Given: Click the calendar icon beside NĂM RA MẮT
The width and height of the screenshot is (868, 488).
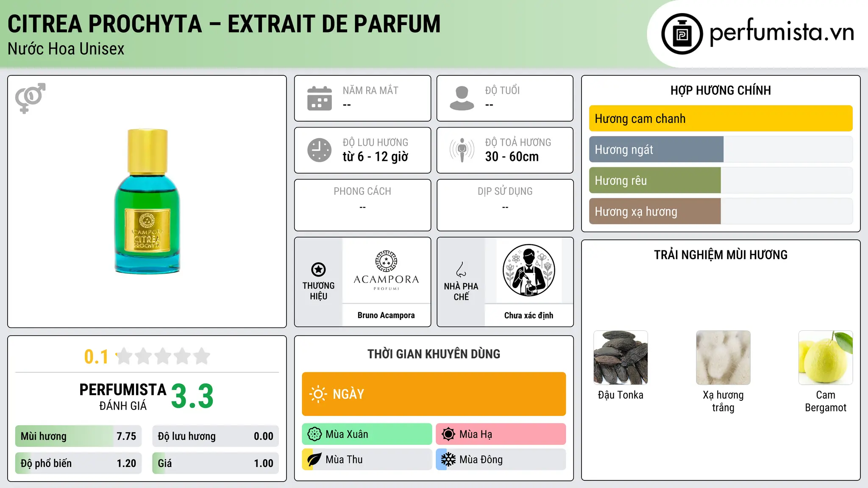Looking at the screenshot, I should coord(320,98).
